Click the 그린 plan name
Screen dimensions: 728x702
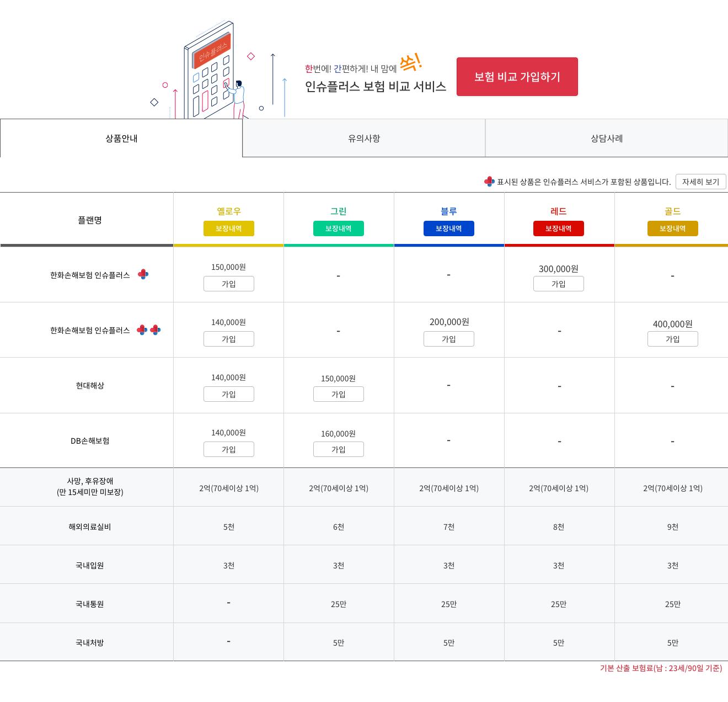pyautogui.click(x=339, y=211)
